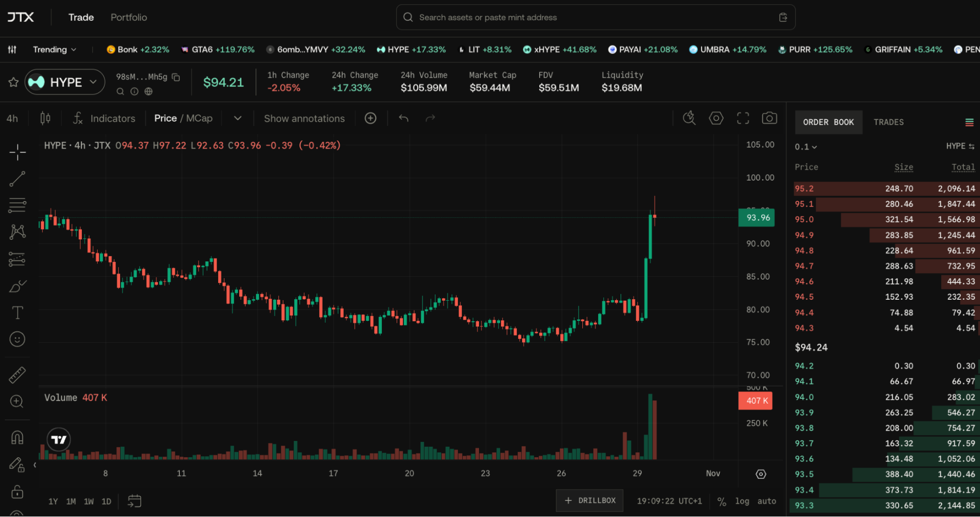Change the 4h chart interval
980x517 pixels.
(x=12, y=118)
